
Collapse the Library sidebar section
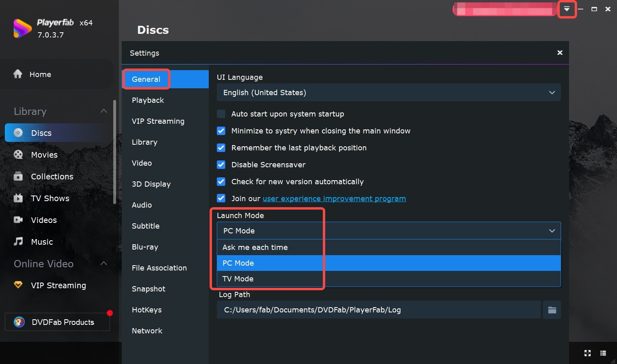(104, 111)
